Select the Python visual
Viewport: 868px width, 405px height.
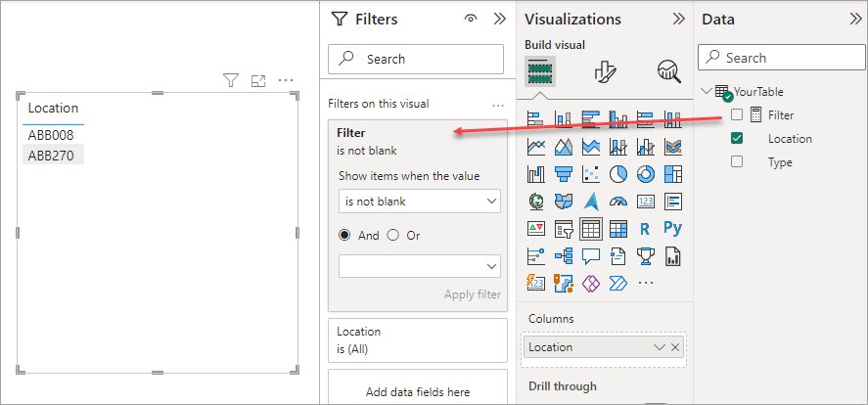[x=673, y=228]
